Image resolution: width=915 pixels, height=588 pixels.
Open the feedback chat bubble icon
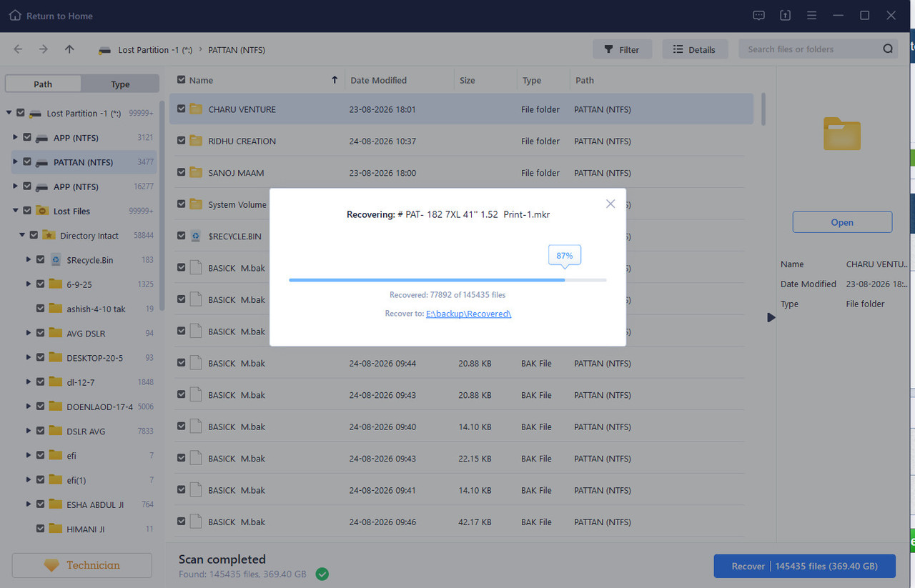[759, 15]
